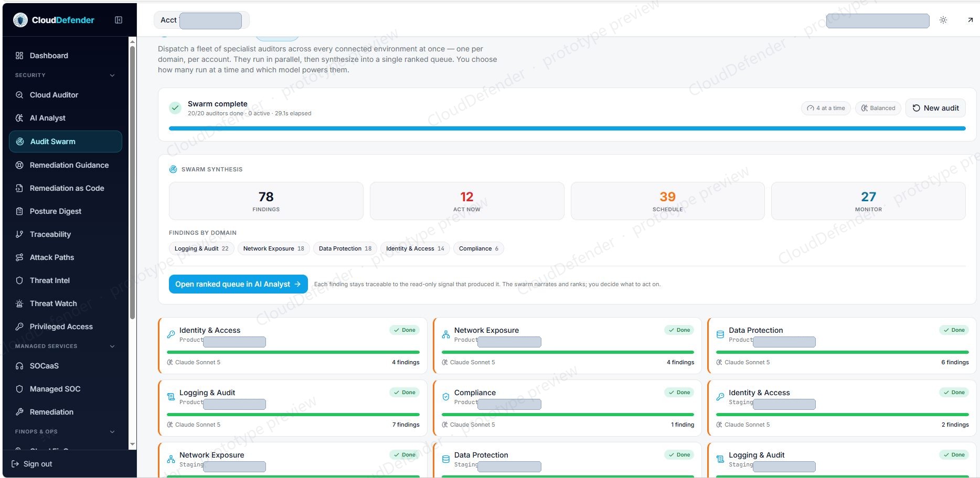Open ranked queue in AI Analyst
The width and height of the screenshot is (980, 478).
point(238,284)
